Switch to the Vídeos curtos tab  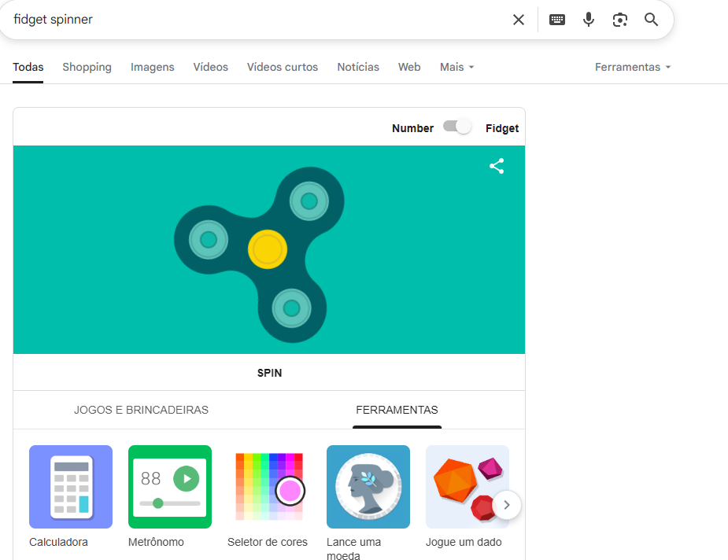tap(283, 68)
